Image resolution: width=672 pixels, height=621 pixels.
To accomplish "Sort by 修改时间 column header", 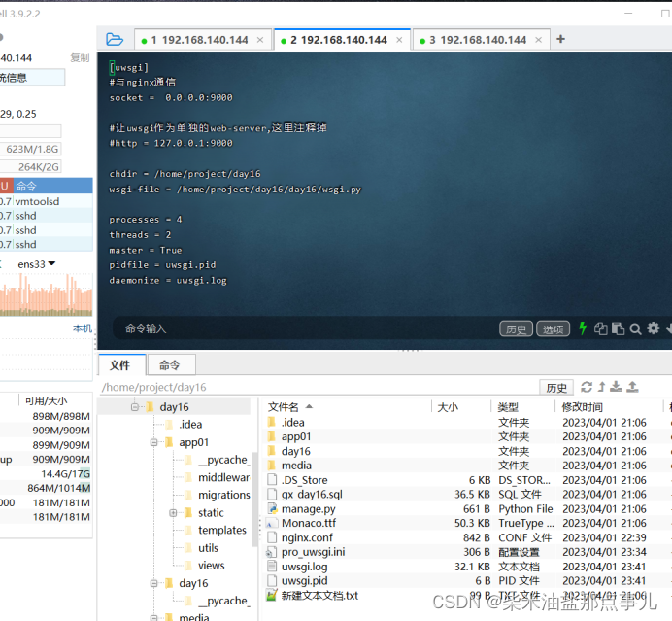I will [x=609, y=406].
